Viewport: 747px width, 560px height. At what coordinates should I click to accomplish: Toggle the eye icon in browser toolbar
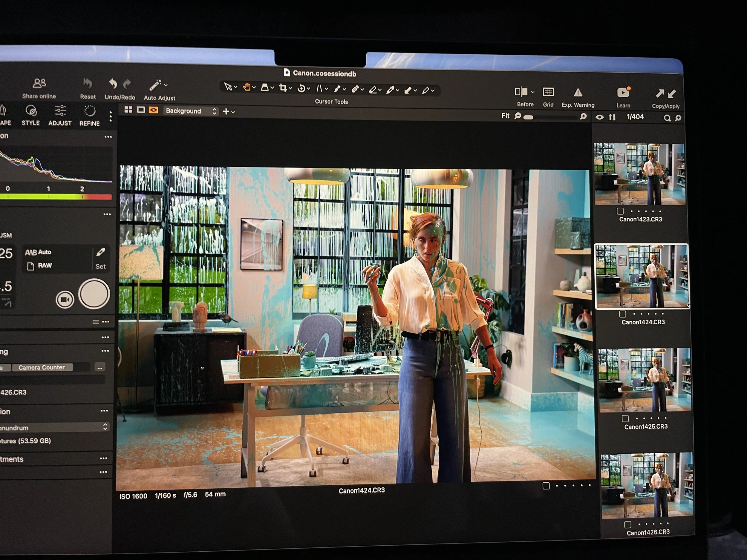(x=599, y=117)
